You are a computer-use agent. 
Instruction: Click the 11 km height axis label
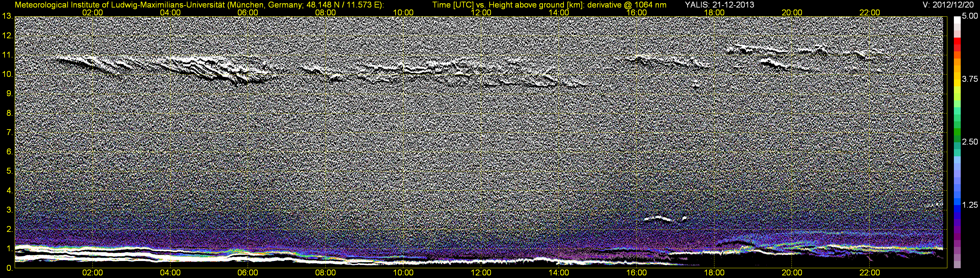[x=7, y=55]
